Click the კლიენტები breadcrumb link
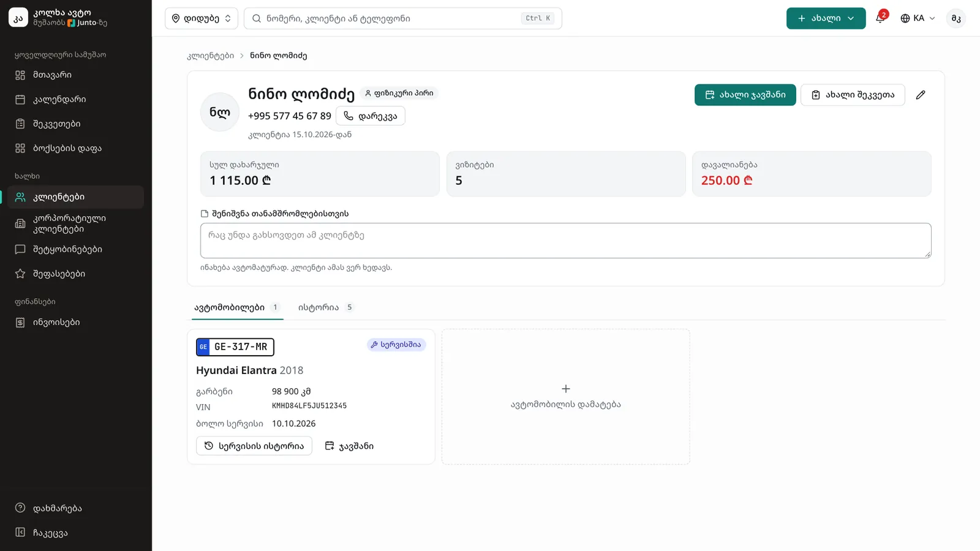The width and height of the screenshot is (980, 551). [x=211, y=56]
